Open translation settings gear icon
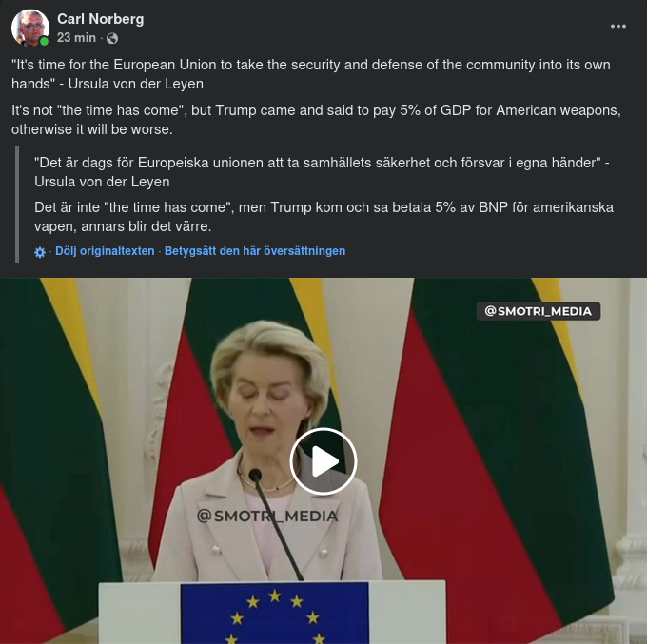The width and height of the screenshot is (647, 644). [x=40, y=252]
